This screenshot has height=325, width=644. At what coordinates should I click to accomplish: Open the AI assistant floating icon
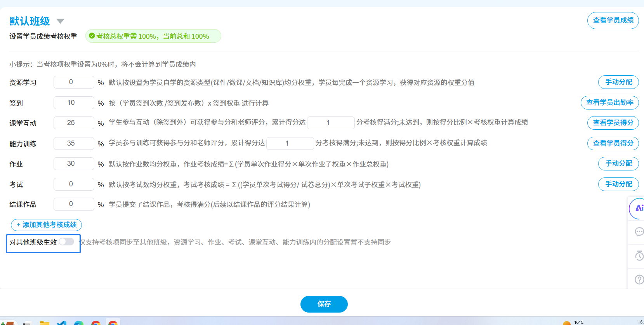[x=637, y=209]
